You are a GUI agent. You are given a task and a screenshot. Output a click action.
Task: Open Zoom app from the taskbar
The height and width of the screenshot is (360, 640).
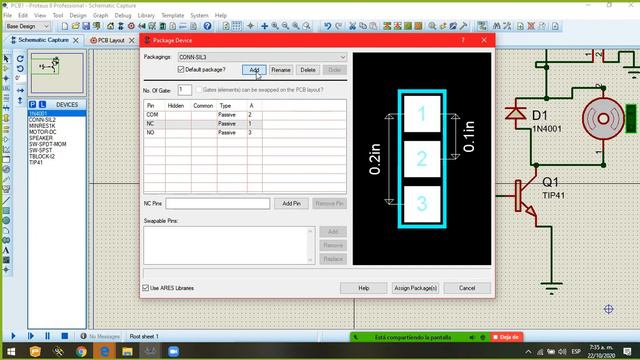173,351
